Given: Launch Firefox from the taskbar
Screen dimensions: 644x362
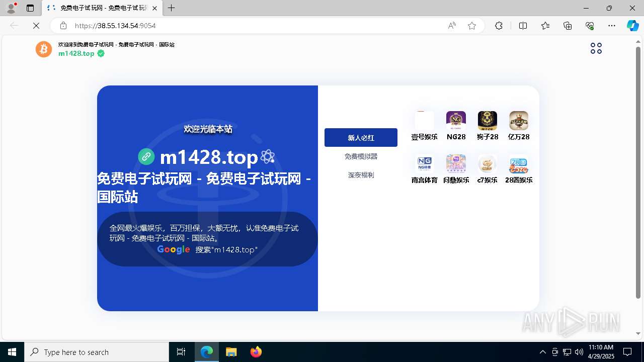Looking at the screenshot, I should pos(256,352).
